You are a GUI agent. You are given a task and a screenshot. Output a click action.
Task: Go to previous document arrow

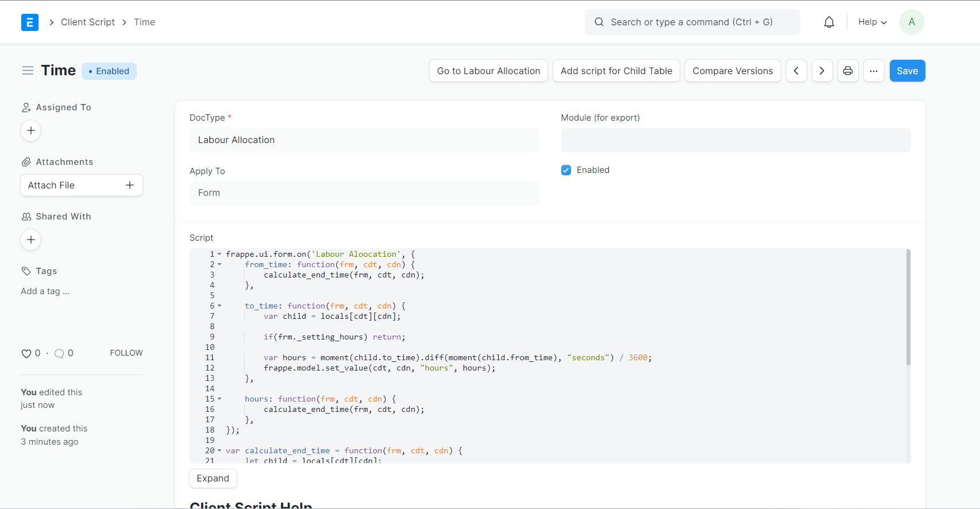point(796,71)
